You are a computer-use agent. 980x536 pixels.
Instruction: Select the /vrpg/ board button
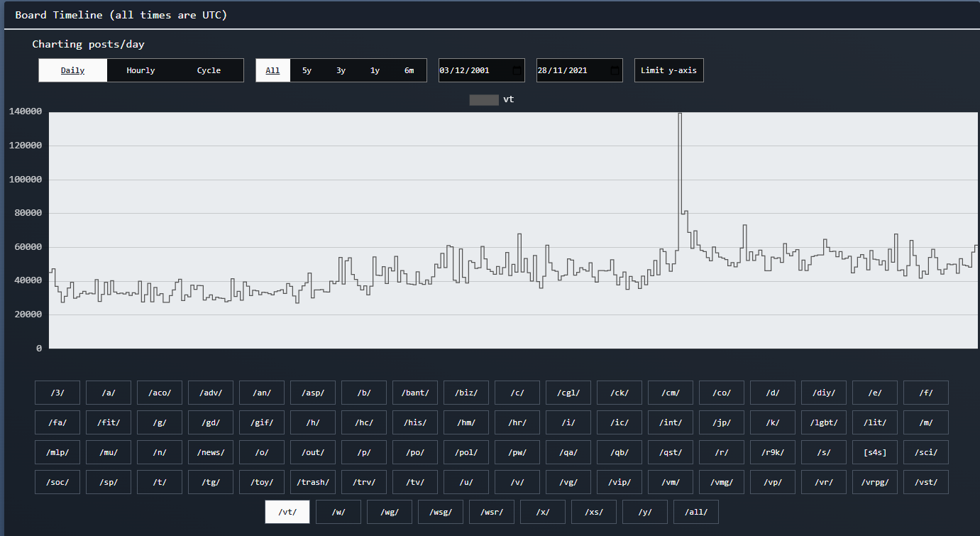pos(875,482)
